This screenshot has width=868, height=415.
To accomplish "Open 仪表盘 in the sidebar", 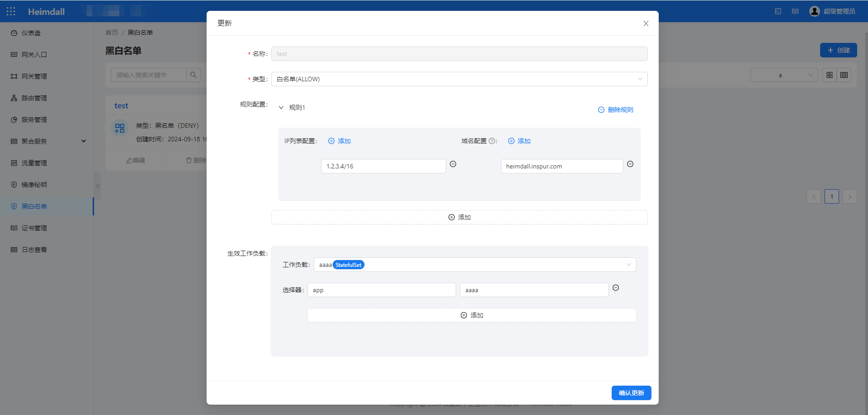I will coord(47,33).
